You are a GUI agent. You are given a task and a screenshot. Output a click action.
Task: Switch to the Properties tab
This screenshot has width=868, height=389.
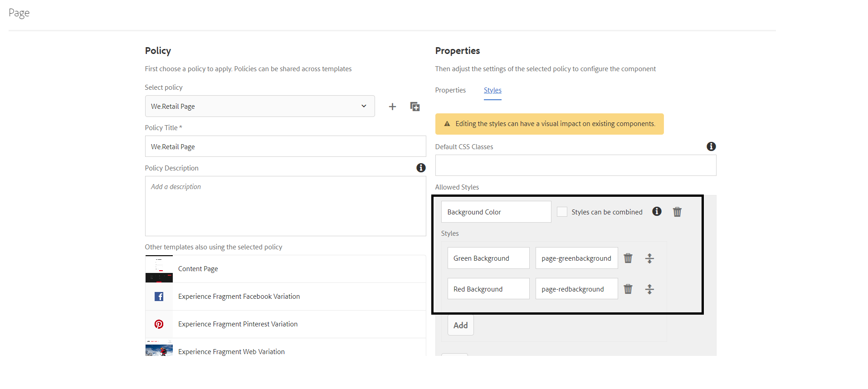click(450, 90)
